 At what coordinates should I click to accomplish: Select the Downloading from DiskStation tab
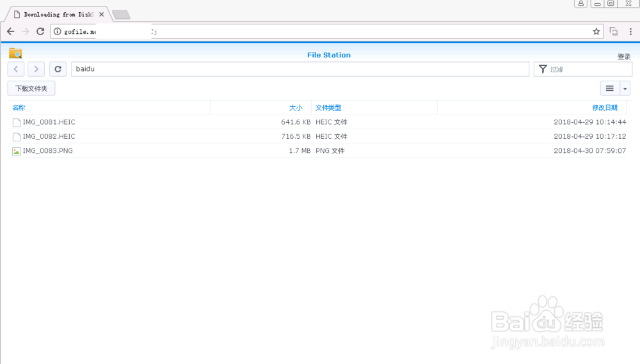58,14
